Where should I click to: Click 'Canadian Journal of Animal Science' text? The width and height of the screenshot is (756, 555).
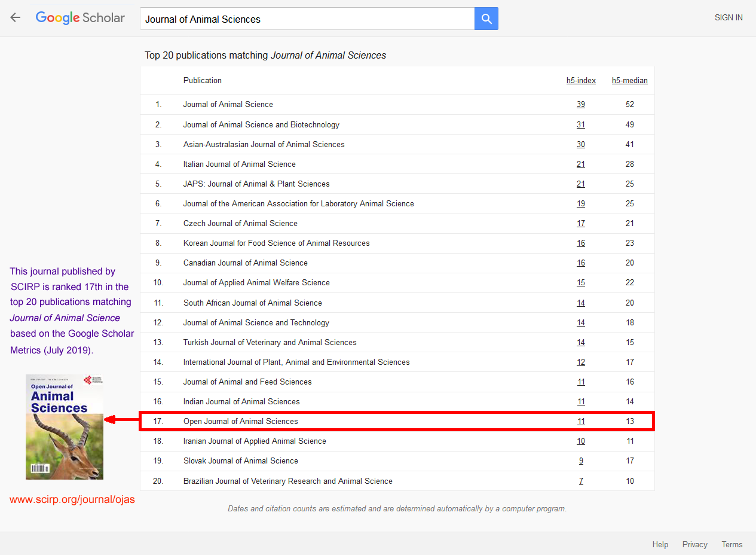tap(246, 263)
